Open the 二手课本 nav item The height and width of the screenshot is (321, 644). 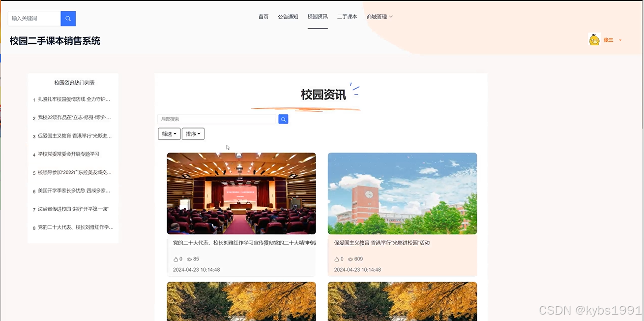coord(347,17)
